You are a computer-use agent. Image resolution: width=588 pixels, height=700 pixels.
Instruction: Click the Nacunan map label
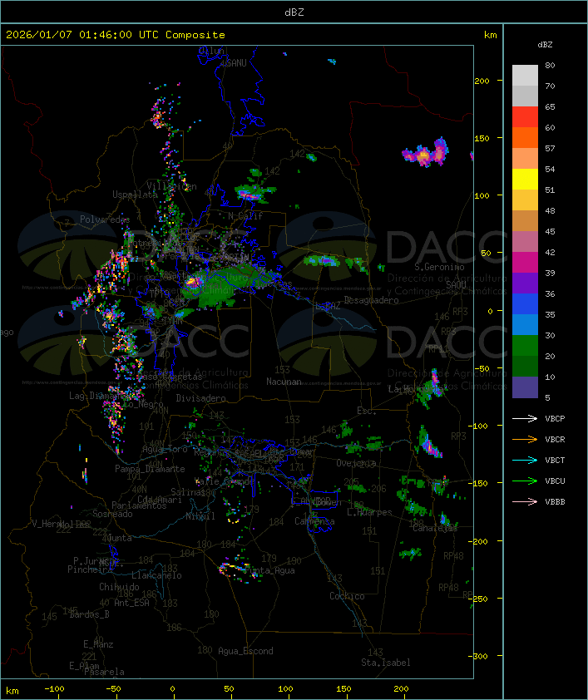pos(284,382)
